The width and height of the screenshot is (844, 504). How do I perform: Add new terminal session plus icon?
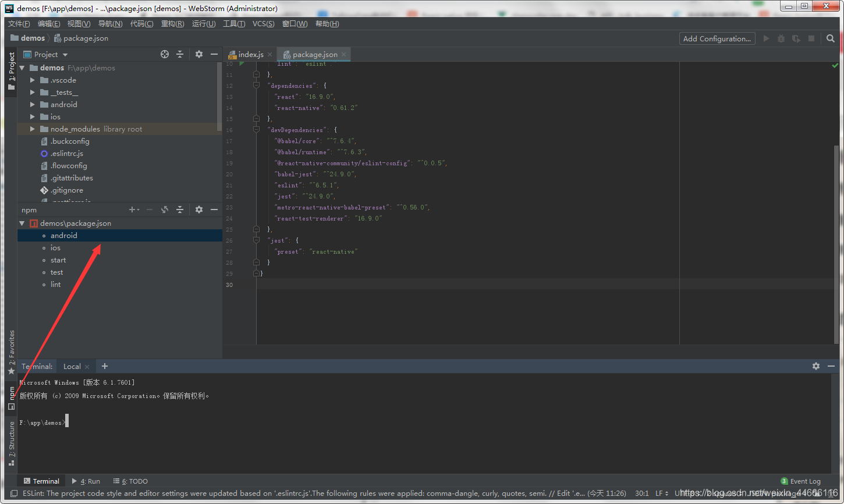tap(105, 366)
